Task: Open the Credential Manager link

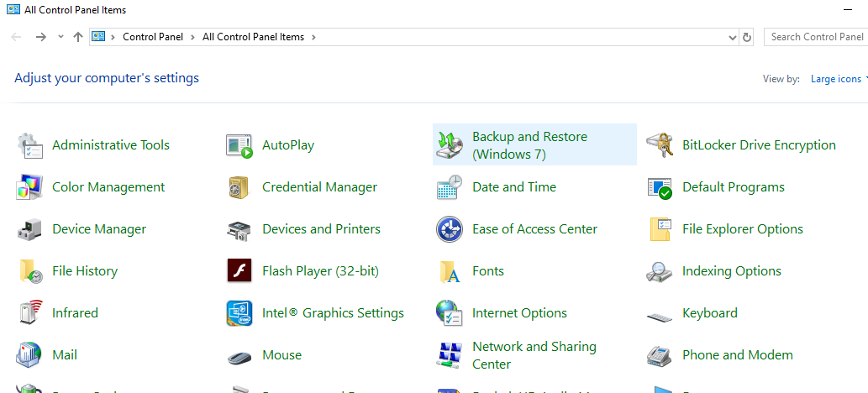Action: click(x=319, y=187)
